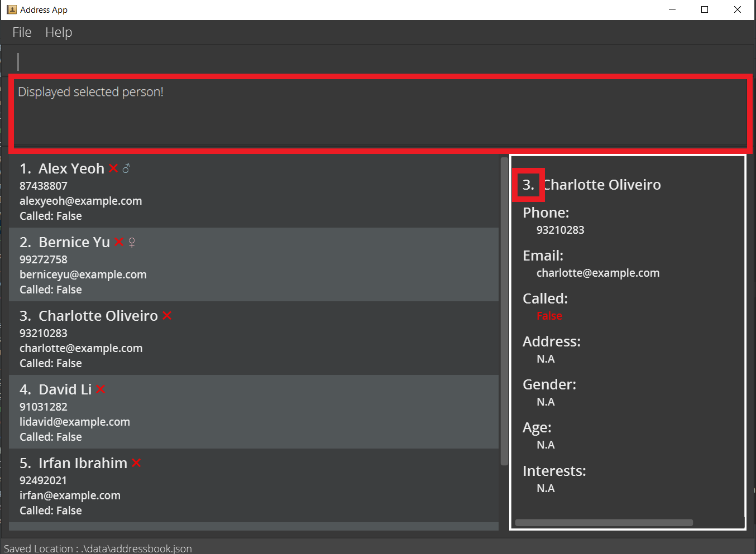This screenshot has height=554, width=756.
Task: Click Address App icon in title bar
Action: [x=11, y=9]
